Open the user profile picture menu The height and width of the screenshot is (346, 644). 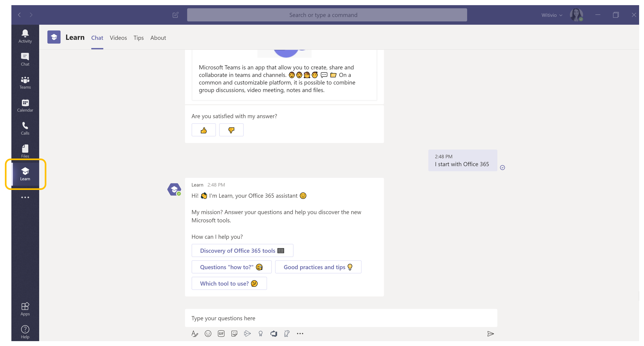coord(576,15)
